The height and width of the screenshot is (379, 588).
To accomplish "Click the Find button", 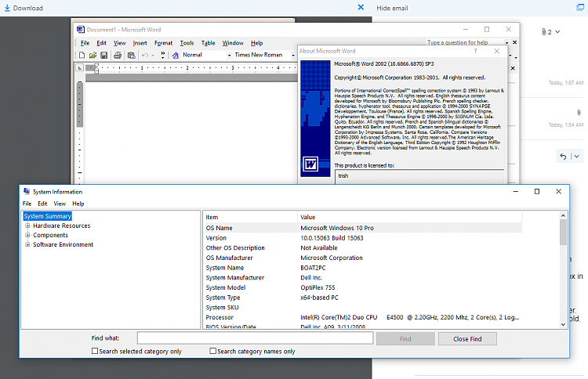I will (x=405, y=339).
